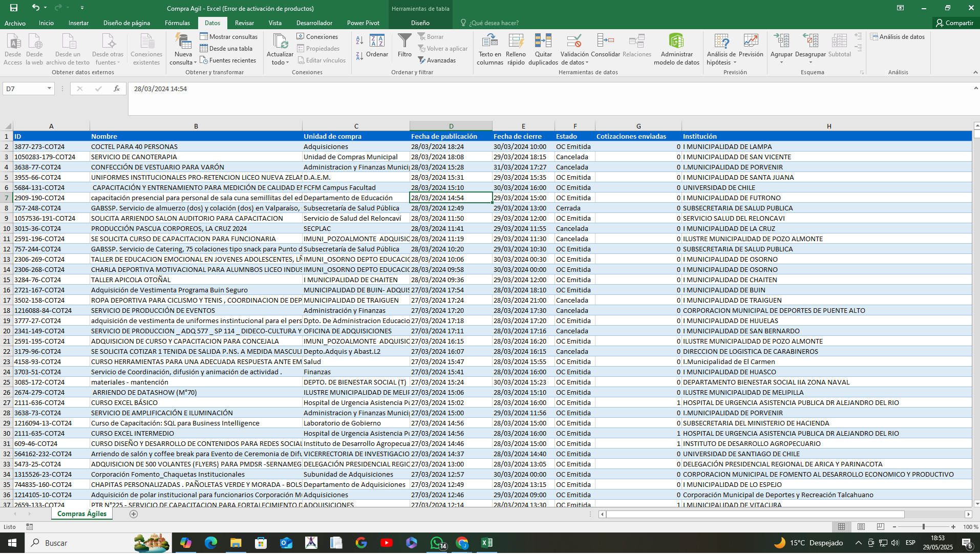This screenshot has width=980, height=554.
Task: Click Quitar duplicados
Action: pyautogui.click(x=543, y=49)
